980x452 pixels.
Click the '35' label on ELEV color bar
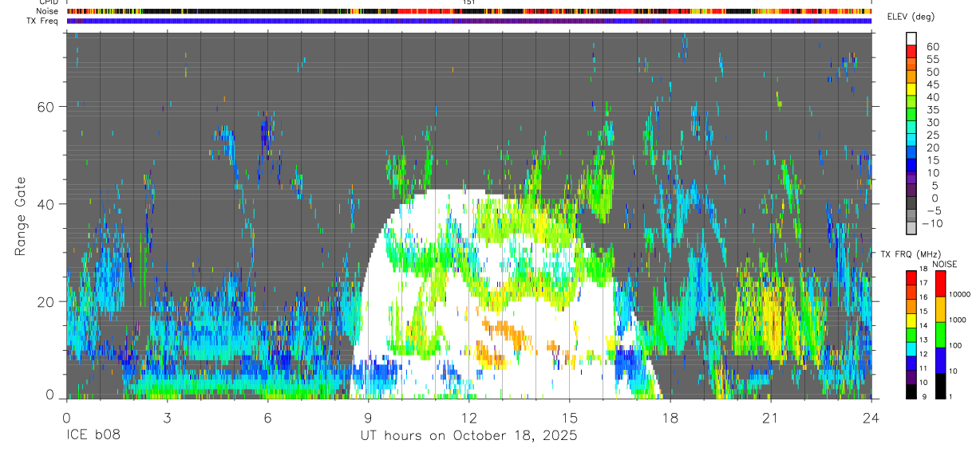tap(932, 109)
